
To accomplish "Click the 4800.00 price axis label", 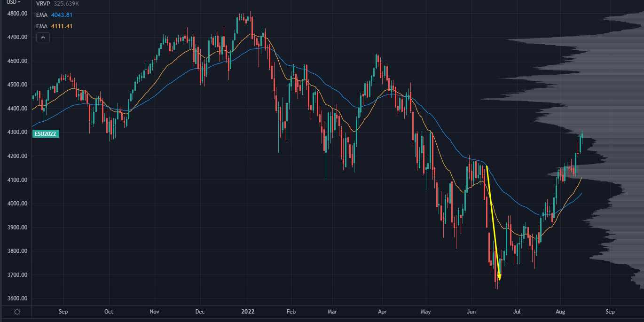I will click(17, 13).
